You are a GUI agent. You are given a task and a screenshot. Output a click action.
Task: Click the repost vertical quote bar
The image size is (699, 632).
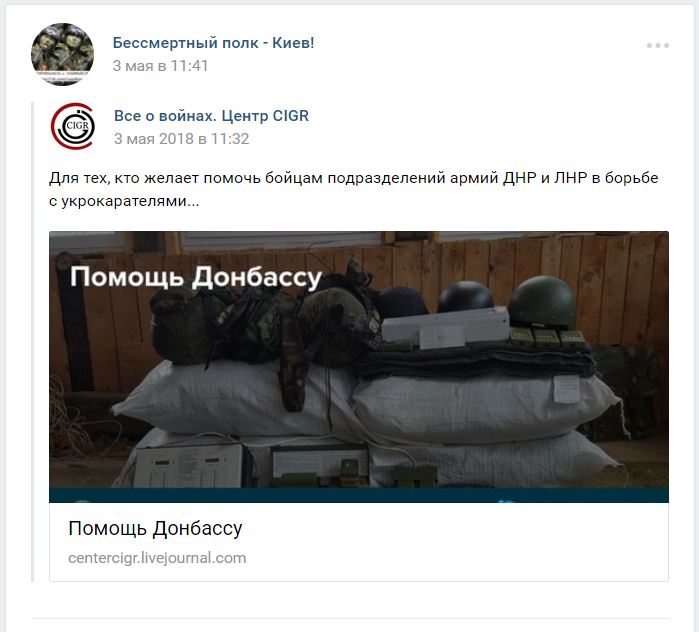coord(33,342)
